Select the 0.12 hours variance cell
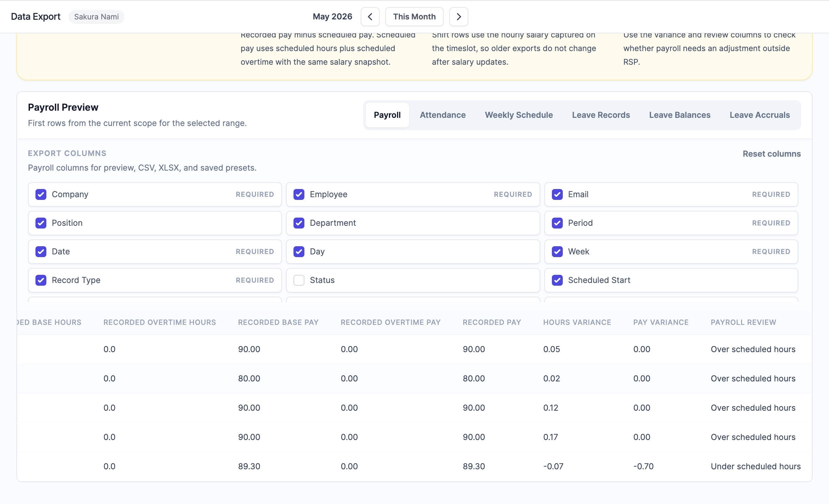Viewport: 829px width, 504px height. click(x=551, y=408)
